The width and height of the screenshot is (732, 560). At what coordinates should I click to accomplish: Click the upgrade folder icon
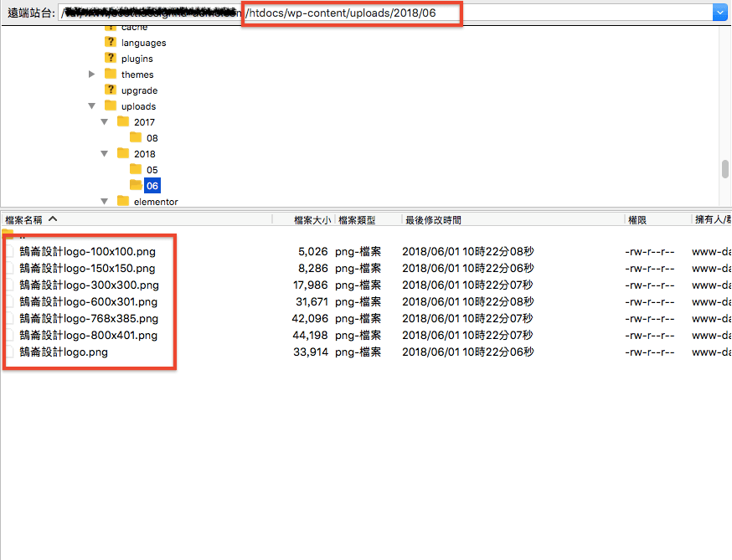pos(110,90)
